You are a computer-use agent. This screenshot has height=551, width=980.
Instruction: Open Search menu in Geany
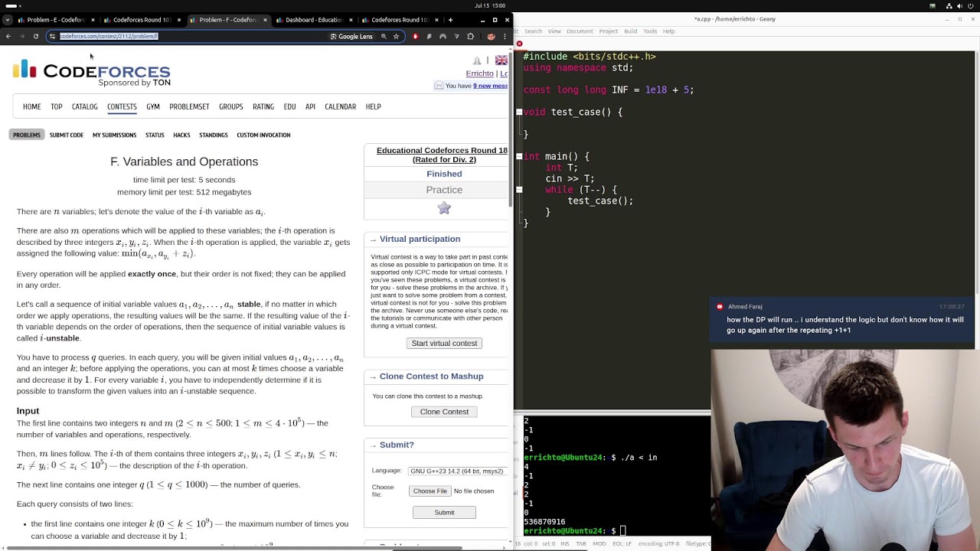(x=533, y=31)
